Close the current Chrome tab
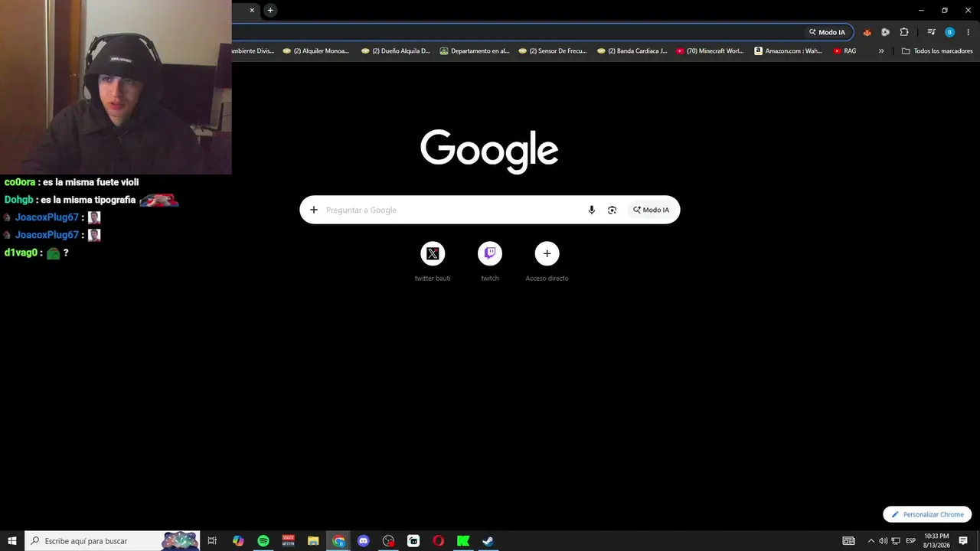Image resolution: width=980 pixels, height=551 pixels. [x=252, y=10]
